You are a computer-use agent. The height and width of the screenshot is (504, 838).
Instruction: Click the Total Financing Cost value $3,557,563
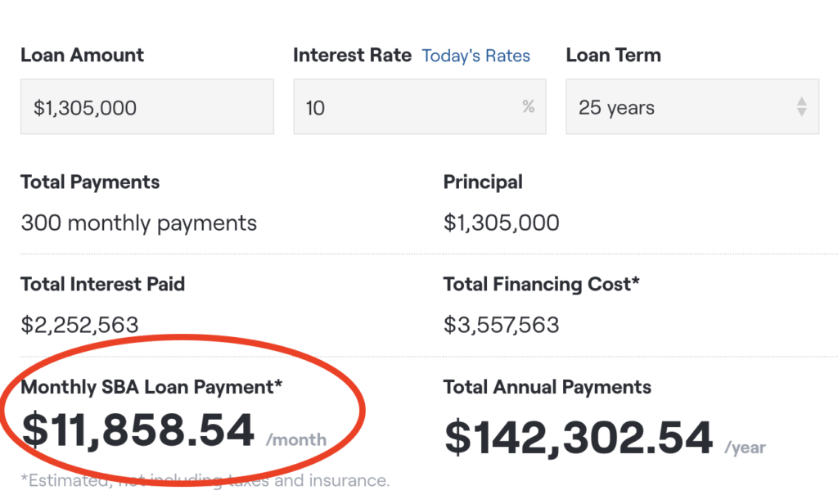point(502,325)
